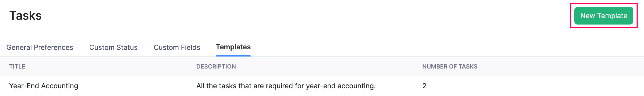This screenshot has width=644, height=96.
Task: Show custom fields settings for tasks
Action: (177, 47)
